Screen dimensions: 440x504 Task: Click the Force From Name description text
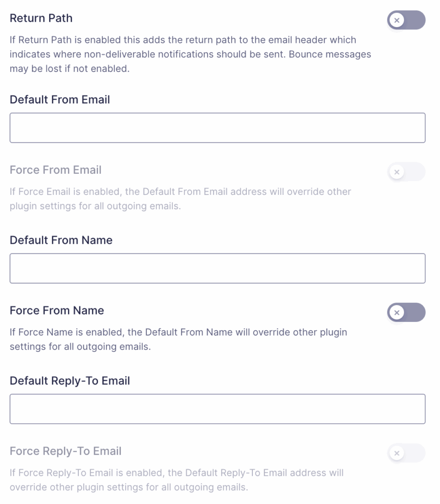coord(177,339)
